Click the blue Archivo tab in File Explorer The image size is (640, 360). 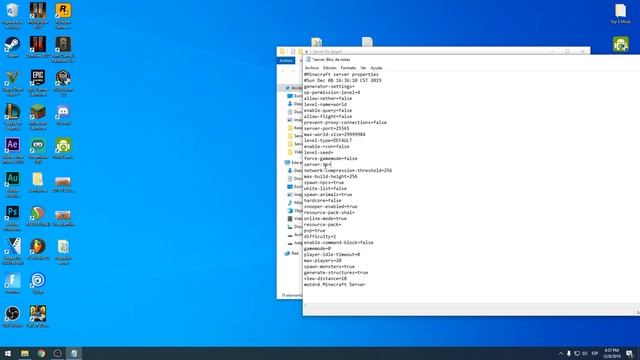point(286,60)
